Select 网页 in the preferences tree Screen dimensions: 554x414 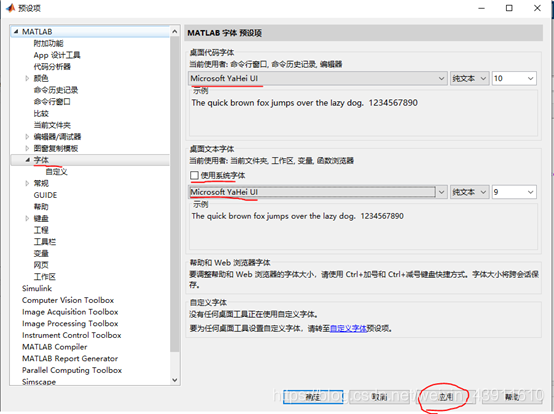[x=41, y=265]
